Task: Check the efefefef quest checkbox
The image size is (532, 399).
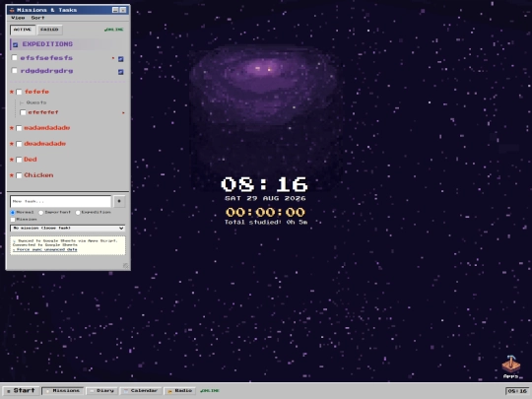Action: 23,112
